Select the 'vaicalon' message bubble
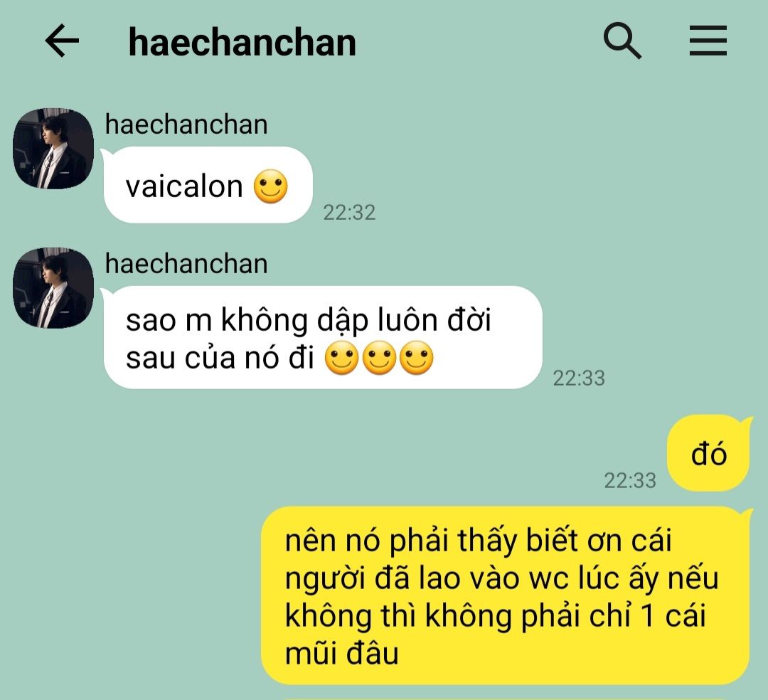The image size is (768, 700). pos(208,185)
